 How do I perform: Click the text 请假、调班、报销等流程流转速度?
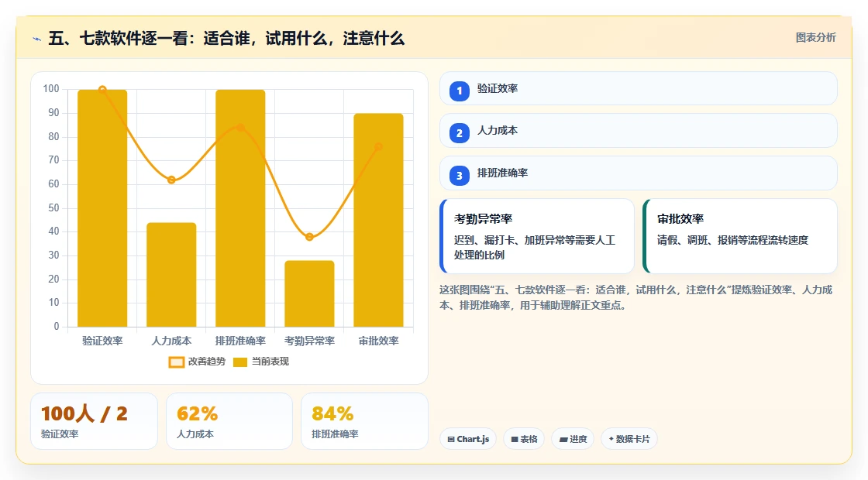pos(732,240)
